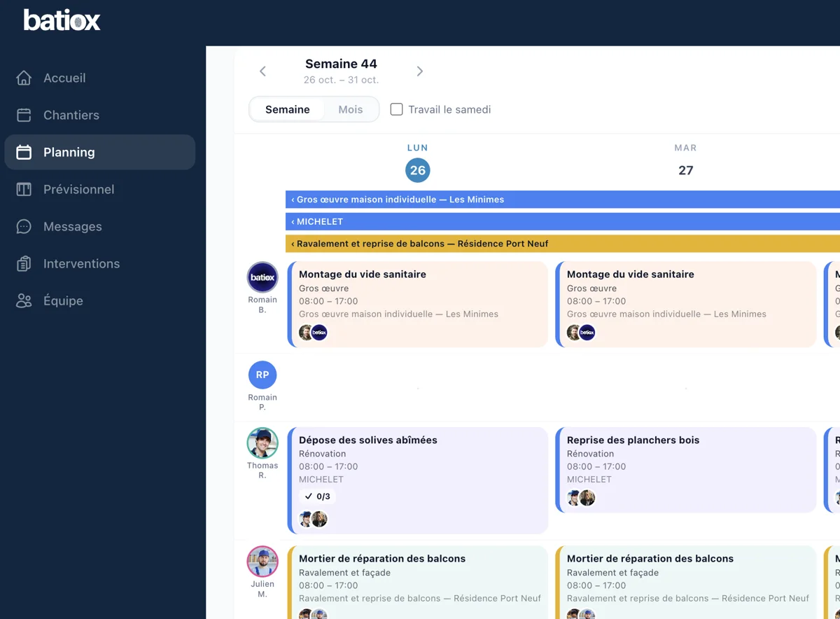The width and height of the screenshot is (840, 619).
Task: Click the RP avatar for Romain P.
Action: click(x=262, y=375)
